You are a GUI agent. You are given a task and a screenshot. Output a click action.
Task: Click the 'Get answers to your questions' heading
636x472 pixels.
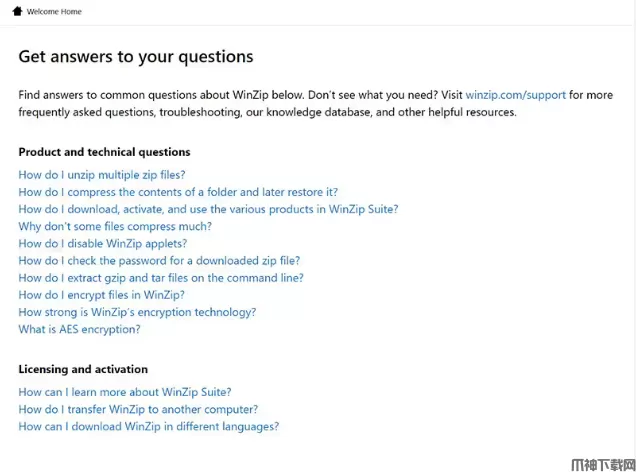136,56
